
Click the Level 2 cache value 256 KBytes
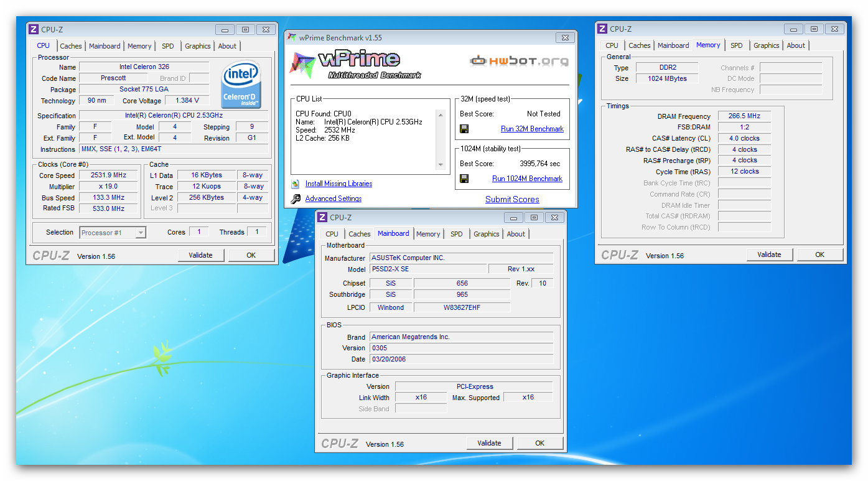pyautogui.click(x=207, y=198)
